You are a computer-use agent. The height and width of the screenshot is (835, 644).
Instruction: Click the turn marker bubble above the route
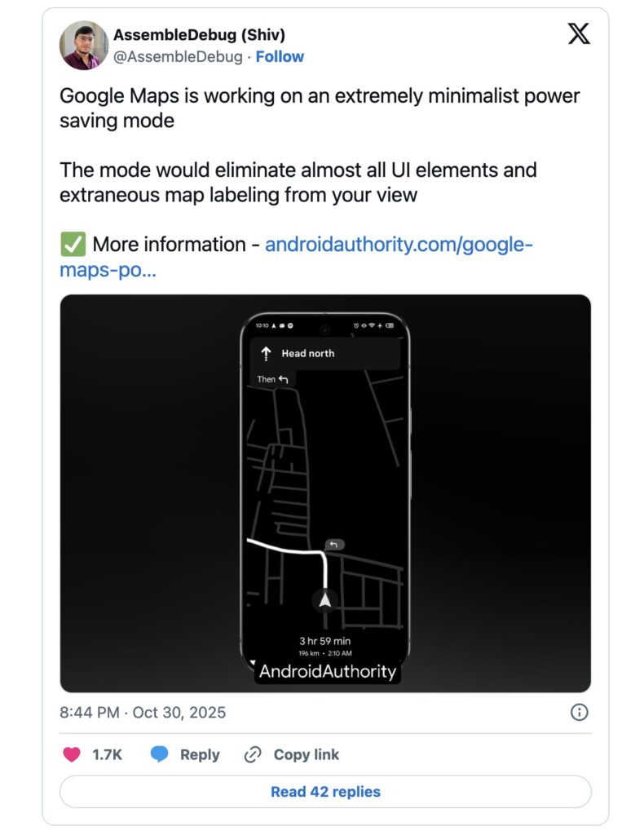click(x=333, y=544)
